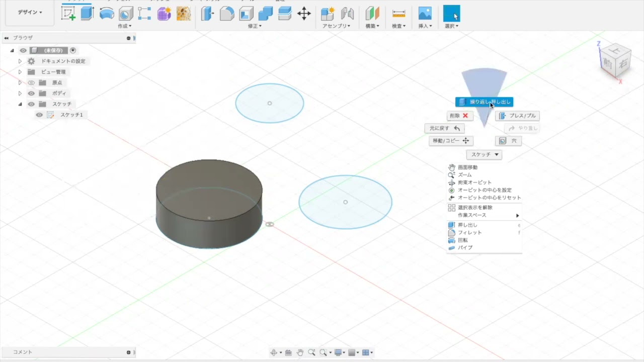This screenshot has height=362, width=644.
Task: Select the Joint tool
Action: [347, 14]
